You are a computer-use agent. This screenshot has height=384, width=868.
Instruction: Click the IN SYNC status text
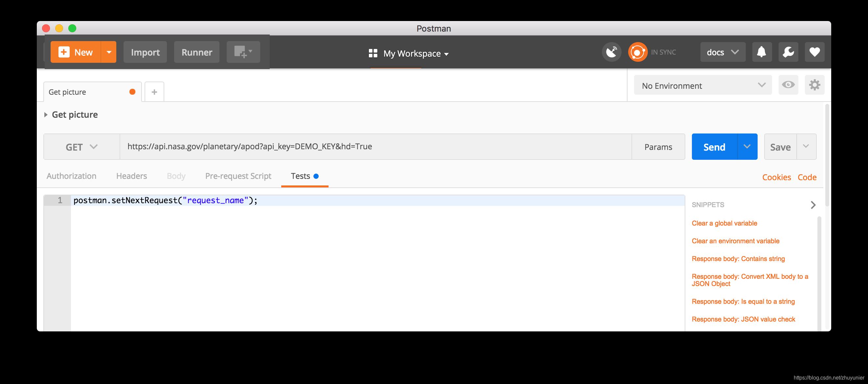pyautogui.click(x=663, y=52)
